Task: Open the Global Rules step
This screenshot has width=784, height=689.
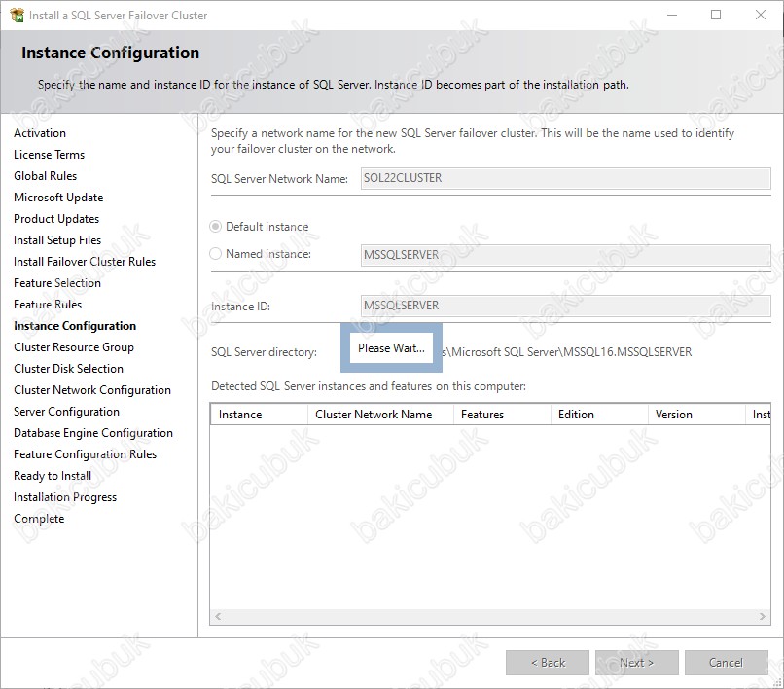Action: (45, 176)
